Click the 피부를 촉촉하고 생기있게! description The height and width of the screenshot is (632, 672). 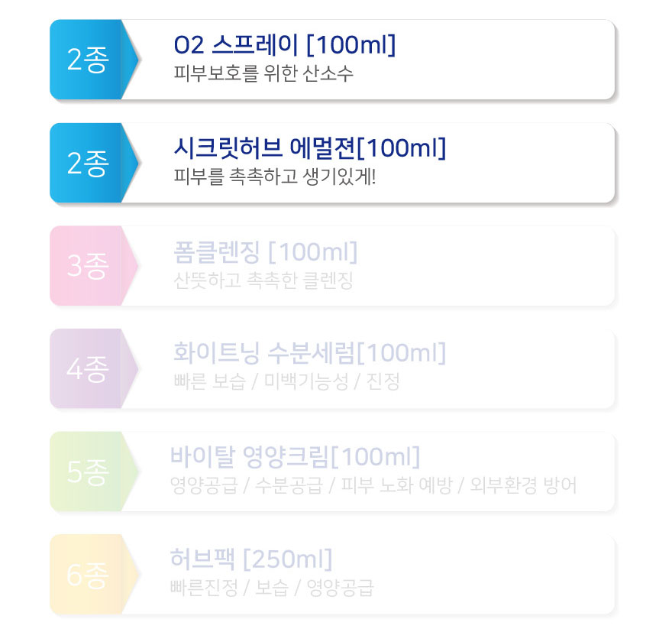pyautogui.click(x=275, y=178)
